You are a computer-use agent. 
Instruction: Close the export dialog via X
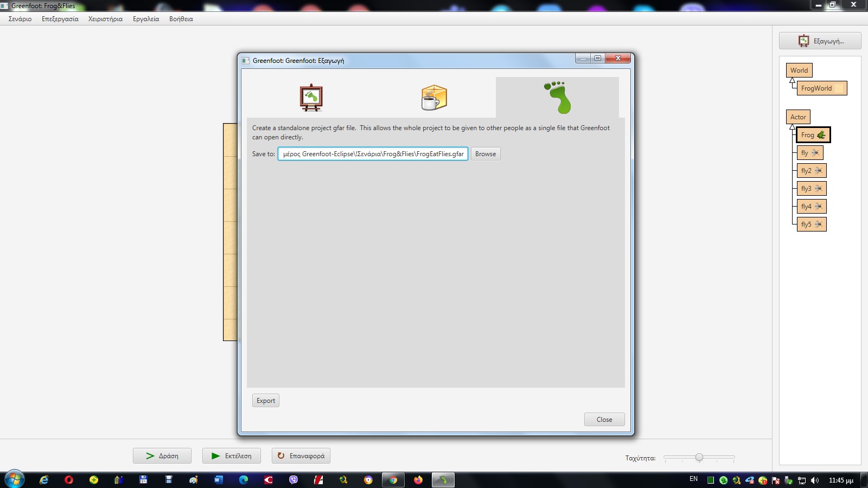tap(618, 59)
